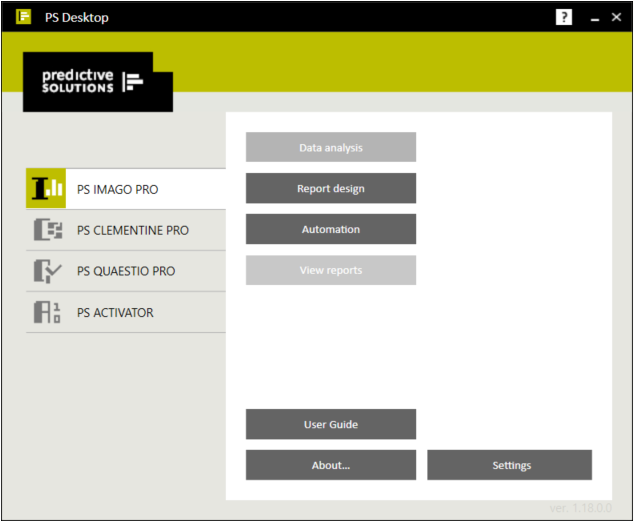Image resolution: width=634 pixels, height=522 pixels.
Task: Open help via the question mark icon
Action: (564, 17)
